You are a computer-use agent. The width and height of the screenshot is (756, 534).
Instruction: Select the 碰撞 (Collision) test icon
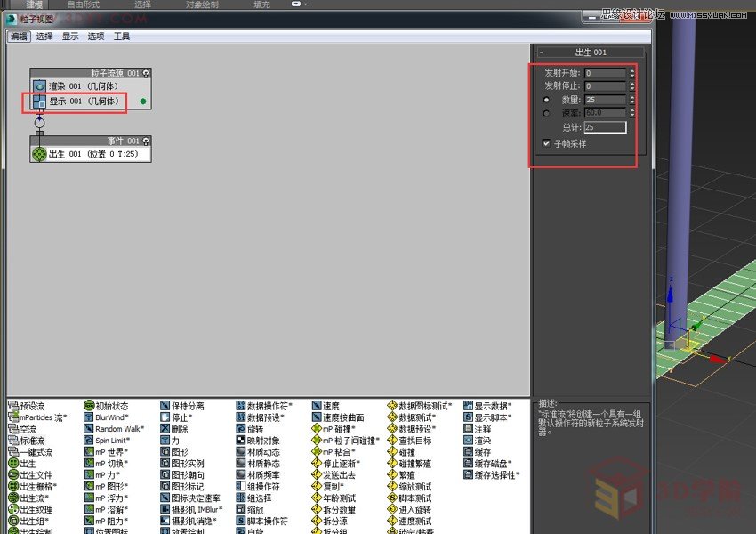tap(407, 453)
